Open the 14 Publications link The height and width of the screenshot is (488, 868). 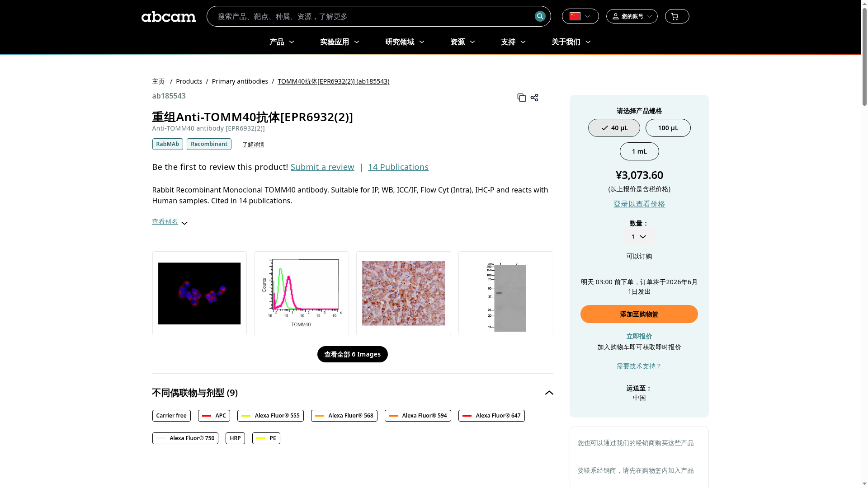(398, 167)
